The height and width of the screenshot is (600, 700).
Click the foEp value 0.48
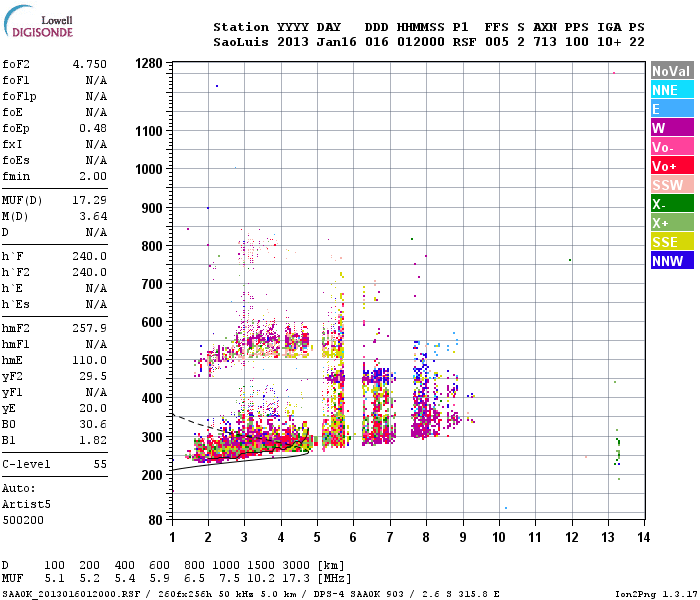coord(93,128)
